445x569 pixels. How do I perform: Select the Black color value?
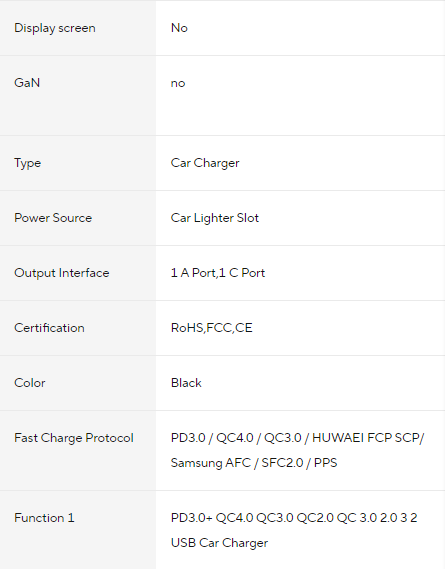click(186, 383)
